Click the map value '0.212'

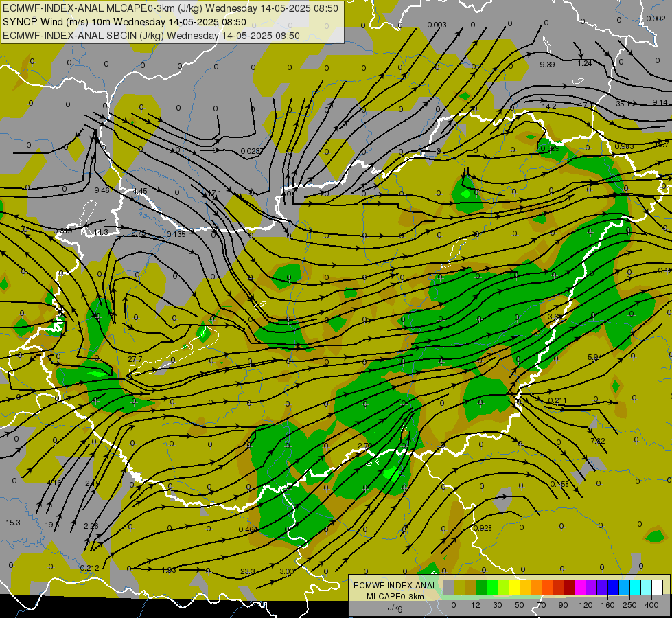[89, 568]
